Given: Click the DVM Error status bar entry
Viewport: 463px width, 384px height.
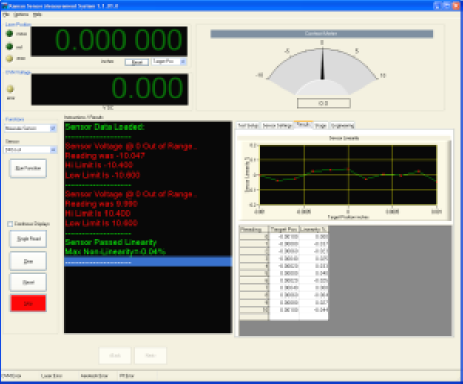Looking at the screenshot, I should coord(12,376).
